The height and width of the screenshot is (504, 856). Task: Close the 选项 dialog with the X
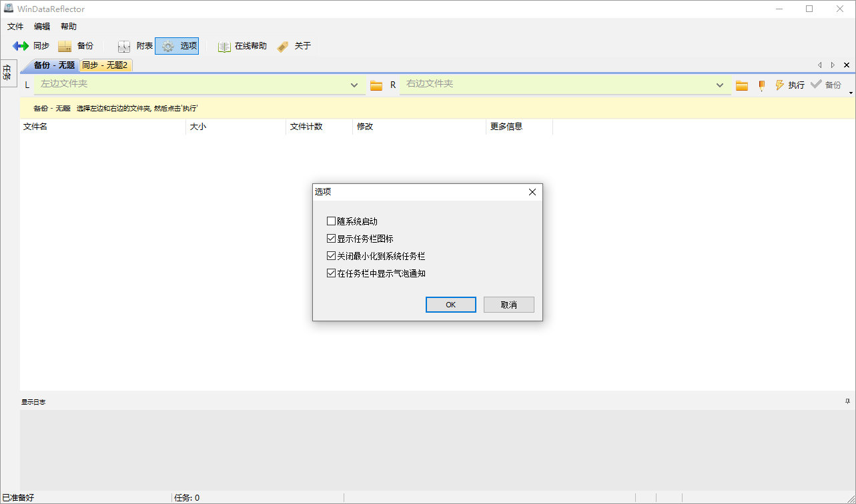click(x=532, y=192)
